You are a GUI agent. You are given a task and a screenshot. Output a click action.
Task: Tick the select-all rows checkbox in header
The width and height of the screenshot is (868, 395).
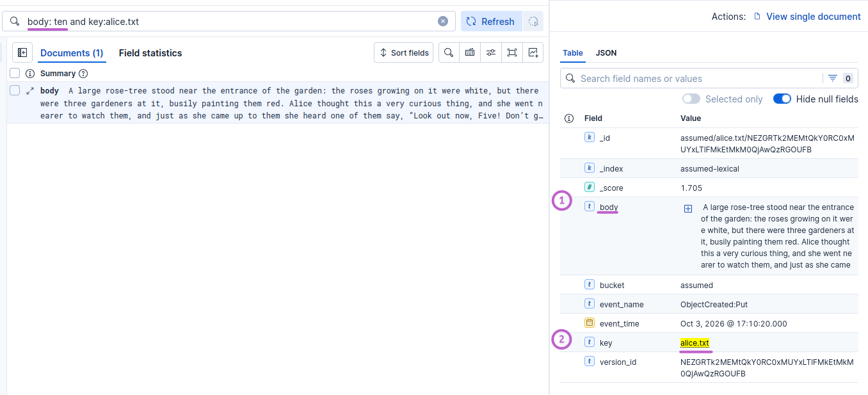click(x=15, y=73)
